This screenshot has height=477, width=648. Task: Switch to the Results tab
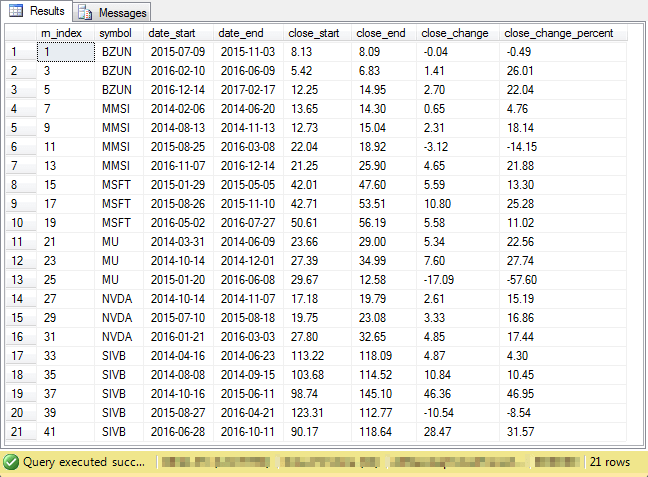pos(36,11)
